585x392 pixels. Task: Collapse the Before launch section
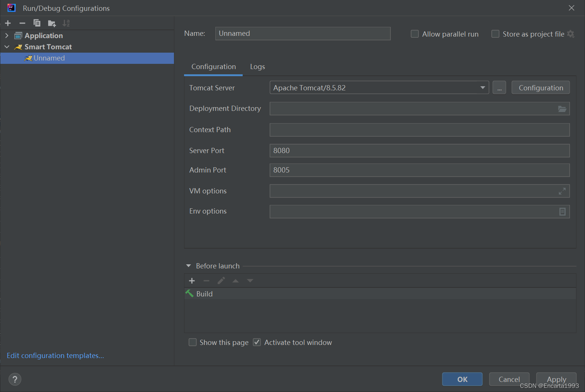[x=189, y=266]
